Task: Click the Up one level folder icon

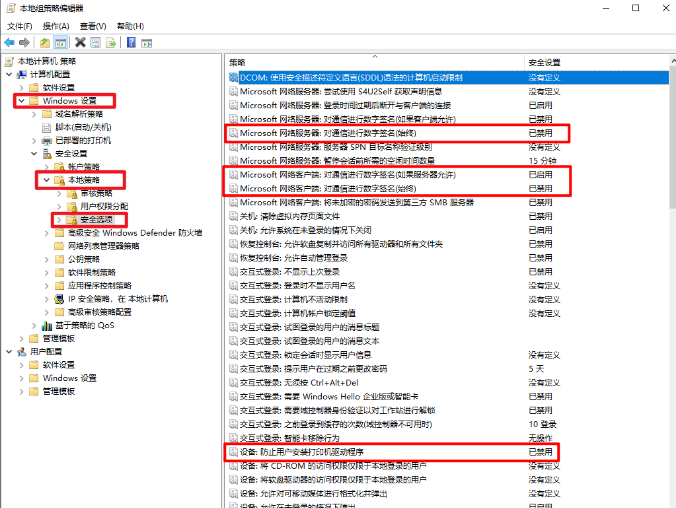Action: [x=45, y=43]
